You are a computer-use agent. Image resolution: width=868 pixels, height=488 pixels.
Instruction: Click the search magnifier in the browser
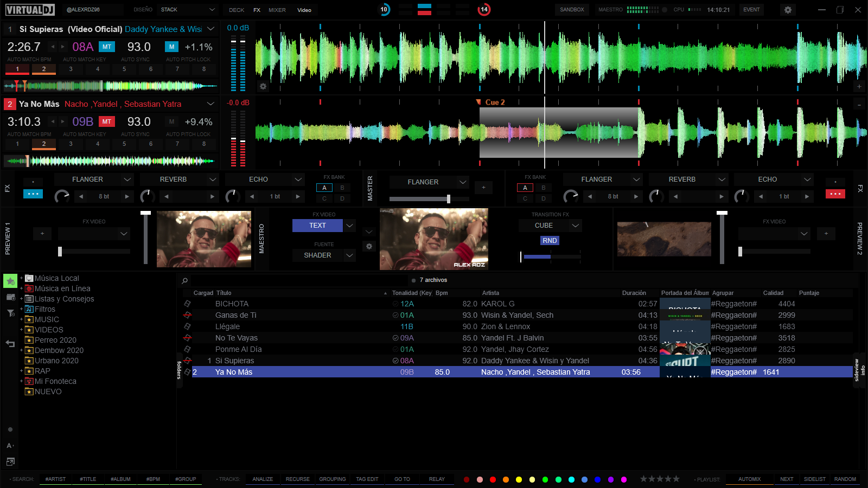click(185, 280)
